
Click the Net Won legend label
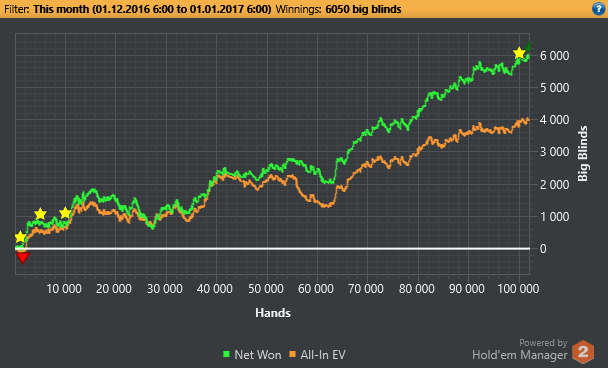point(257,355)
